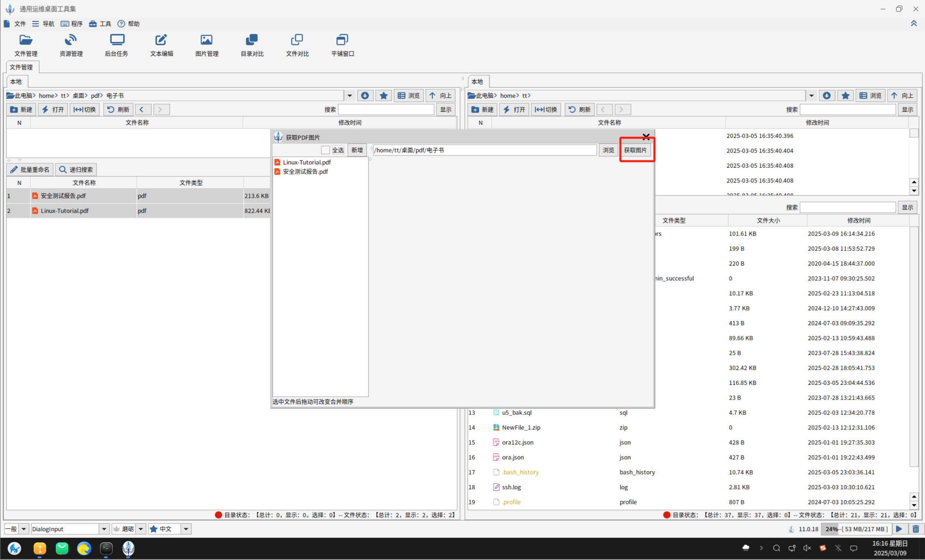Click the 文件对比 icon
This screenshot has width=925, height=560.
click(x=297, y=45)
